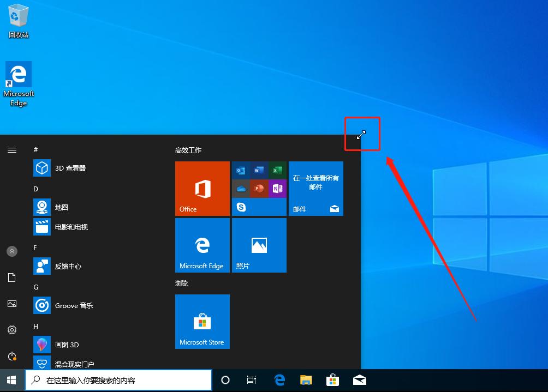
Task: Launch Microsoft Edge tile in Start menu
Action: (202, 245)
